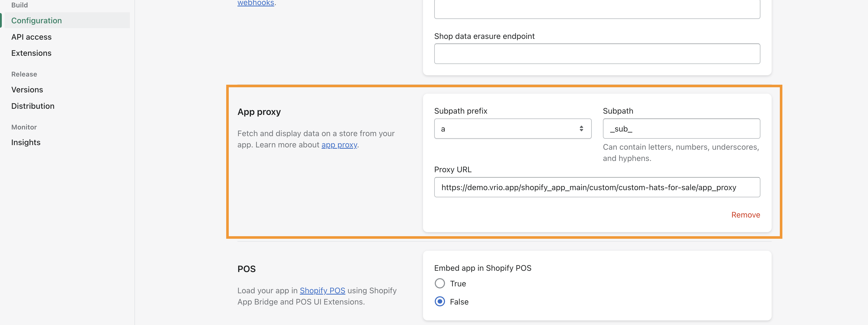Click the partially visible top endpoint field
868x325 pixels.
pos(597,9)
